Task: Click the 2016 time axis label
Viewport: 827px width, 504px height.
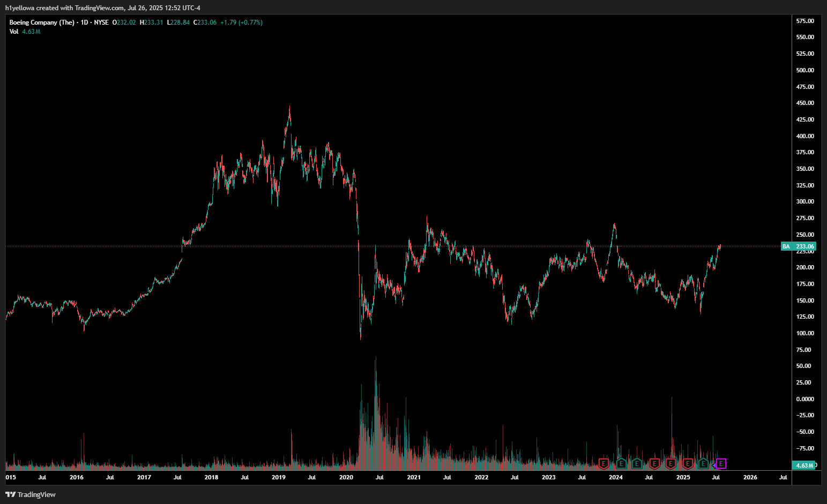Action: click(x=77, y=477)
